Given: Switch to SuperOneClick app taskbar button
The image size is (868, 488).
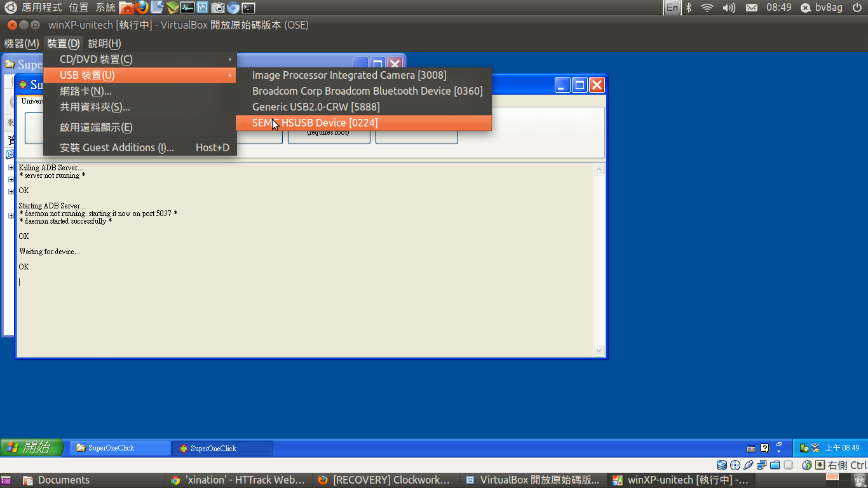Looking at the screenshot, I should [222, 448].
